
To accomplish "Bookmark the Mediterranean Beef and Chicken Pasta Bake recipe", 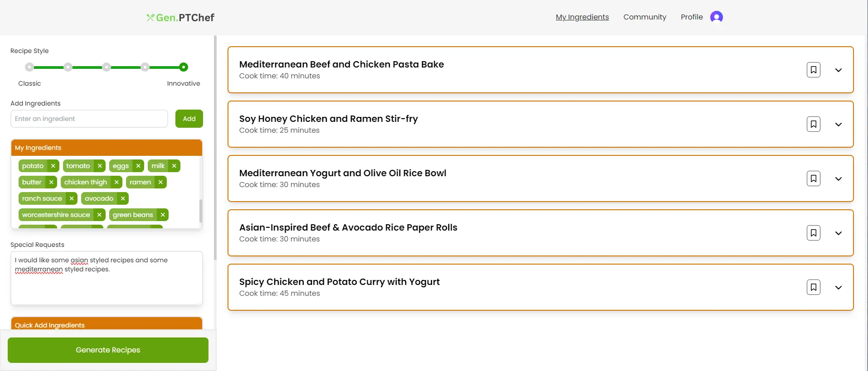I will pos(813,70).
